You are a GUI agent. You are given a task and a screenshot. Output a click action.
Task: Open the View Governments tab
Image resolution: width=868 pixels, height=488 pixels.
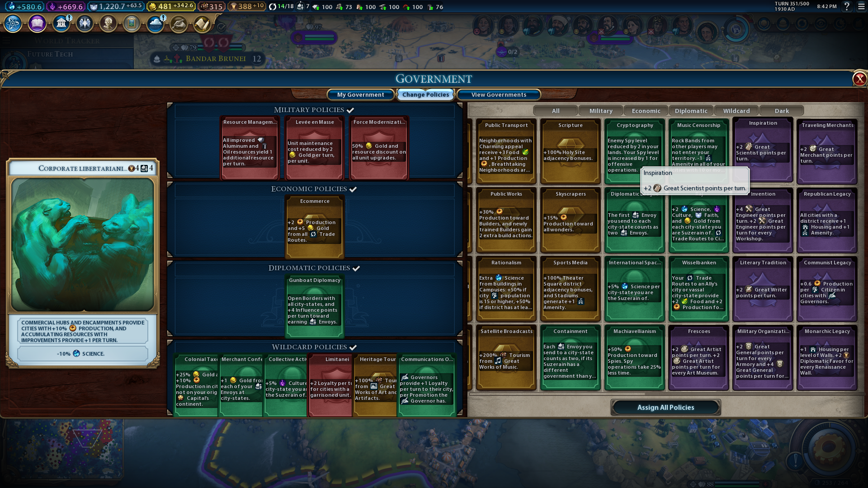(499, 94)
